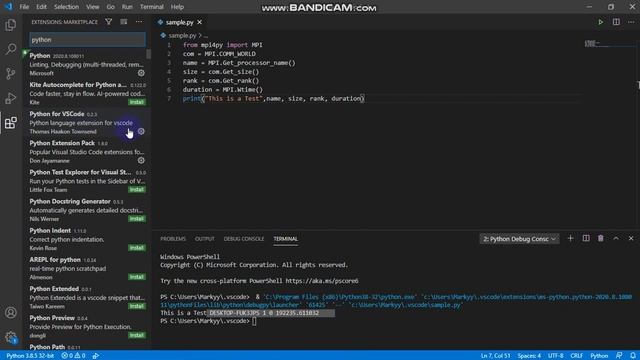
Task: Select the Terminal panel tab
Action: coord(285,239)
